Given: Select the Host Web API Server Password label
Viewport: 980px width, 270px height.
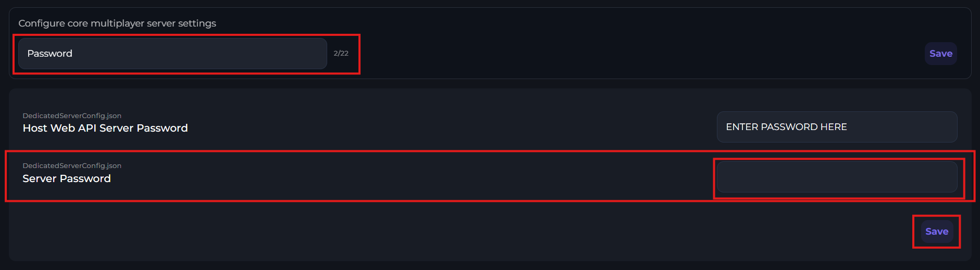Looking at the screenshot, I should pyautogui.click(x=105, y=128).
